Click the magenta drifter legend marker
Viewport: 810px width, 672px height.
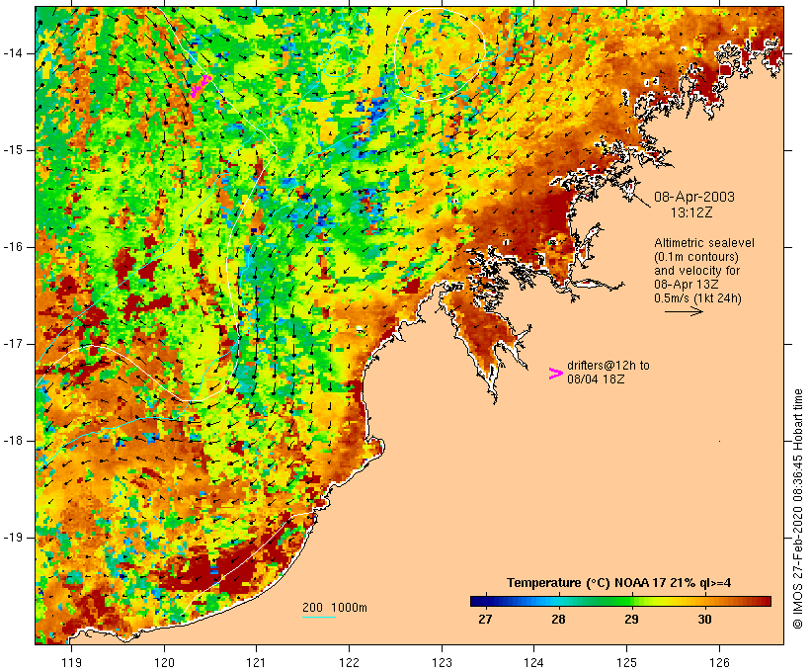coord(555,374)
